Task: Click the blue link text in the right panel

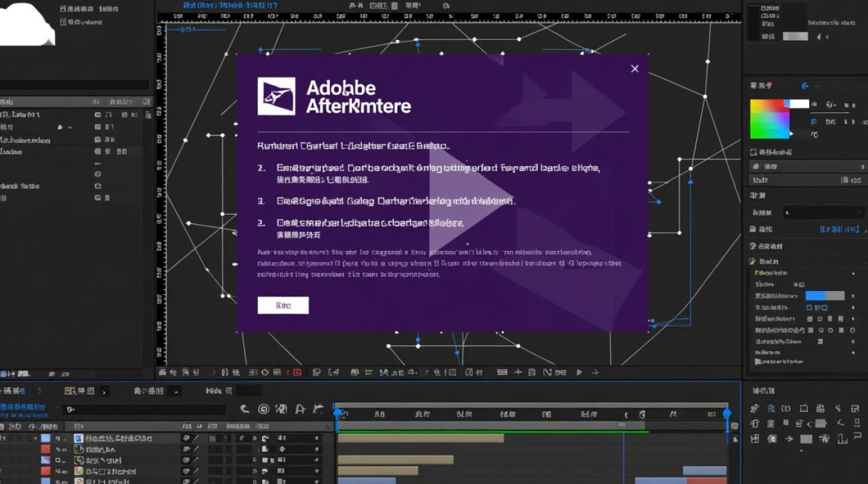Action: pos(841,229)
